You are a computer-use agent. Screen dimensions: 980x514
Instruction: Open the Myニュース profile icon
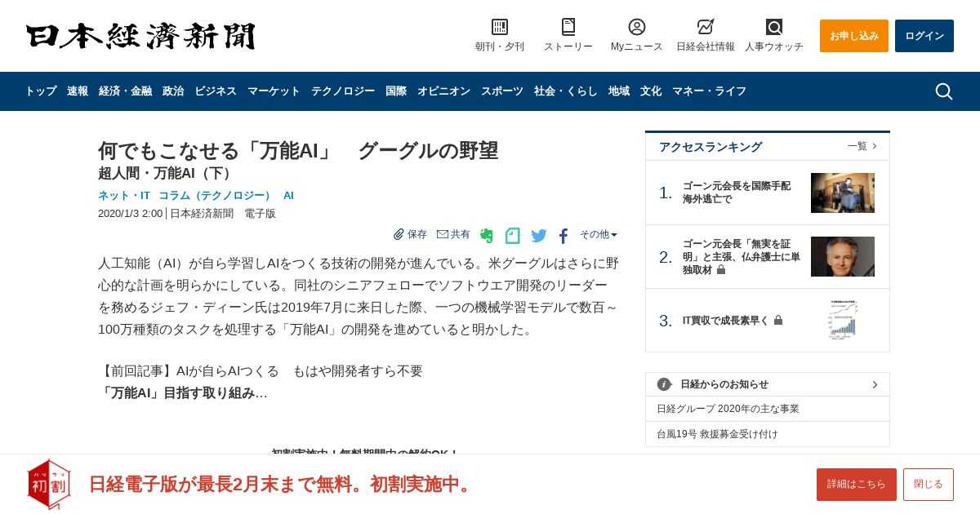click(637, 27)
